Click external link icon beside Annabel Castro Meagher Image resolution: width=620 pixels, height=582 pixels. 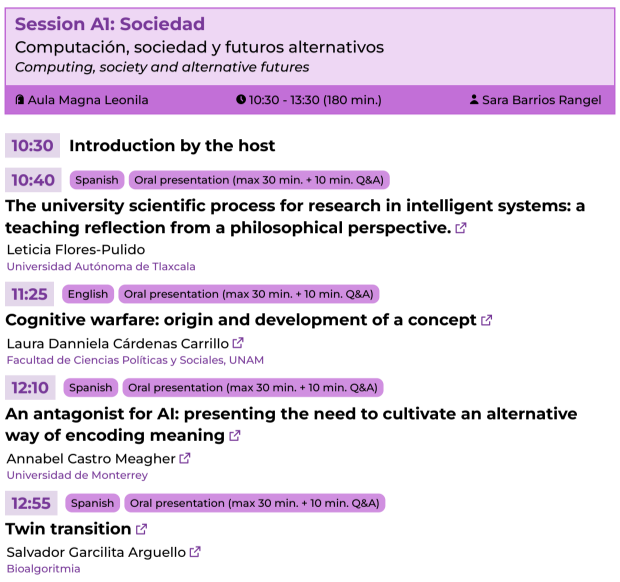(x=185, y=458)
